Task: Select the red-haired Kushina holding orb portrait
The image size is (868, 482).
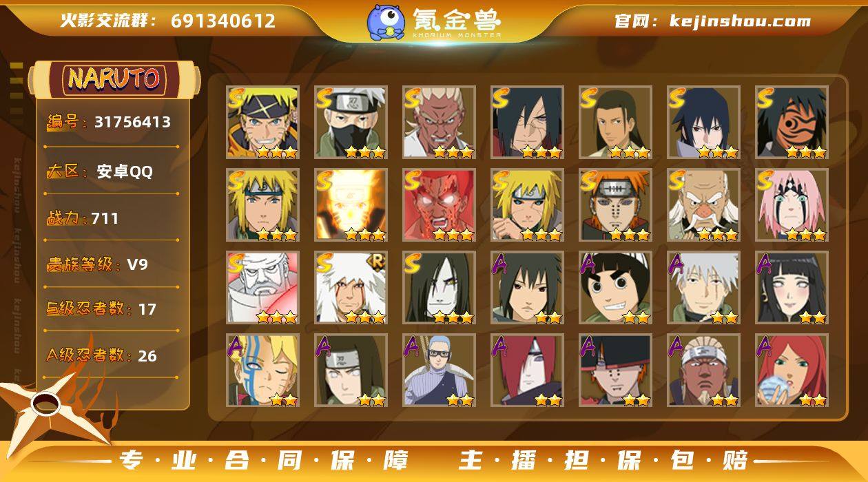Action: [792, 370]
